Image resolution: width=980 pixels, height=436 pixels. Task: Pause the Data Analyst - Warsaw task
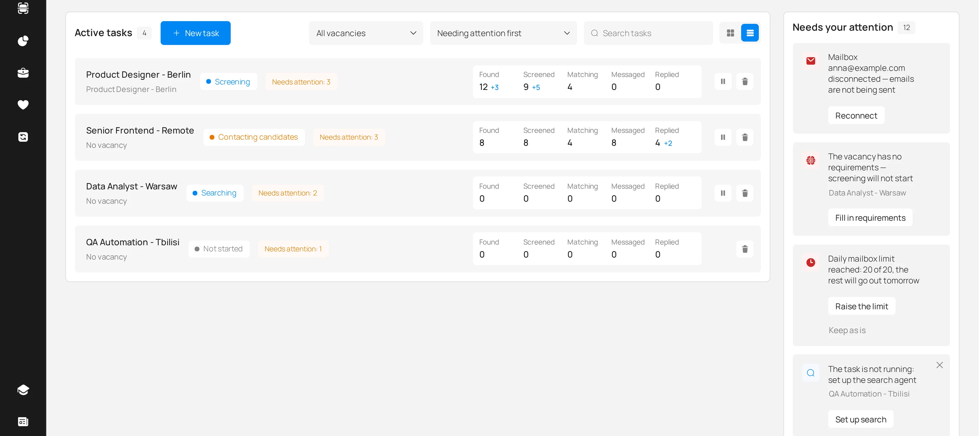tap(723, 193)
